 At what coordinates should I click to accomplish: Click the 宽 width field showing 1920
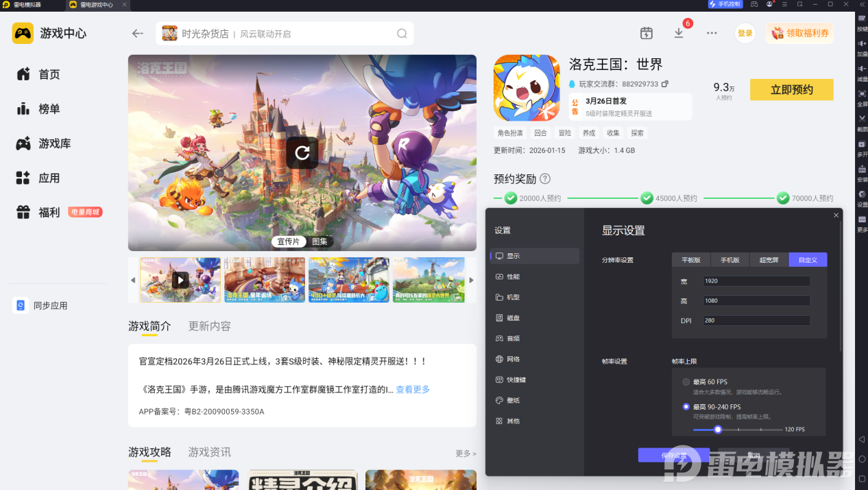[x=757, y=281]
